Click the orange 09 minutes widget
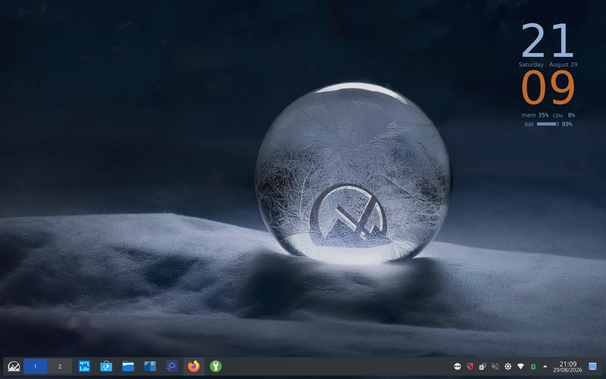The width and height of the screenshot is (606, 379). (548, 88)
